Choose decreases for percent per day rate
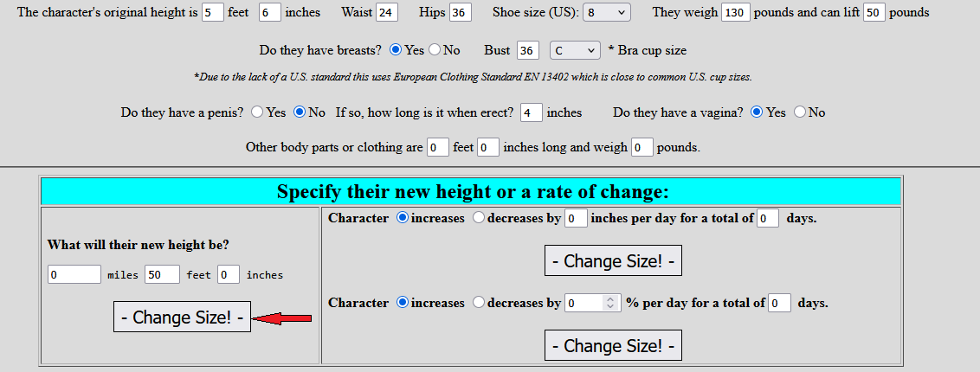Viewport: 980px width, 372px height. point(479,303)
